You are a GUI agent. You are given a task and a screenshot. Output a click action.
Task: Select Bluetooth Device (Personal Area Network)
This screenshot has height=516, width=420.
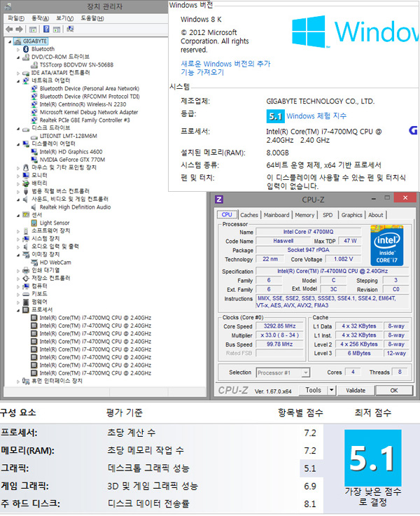click(90, 88)
